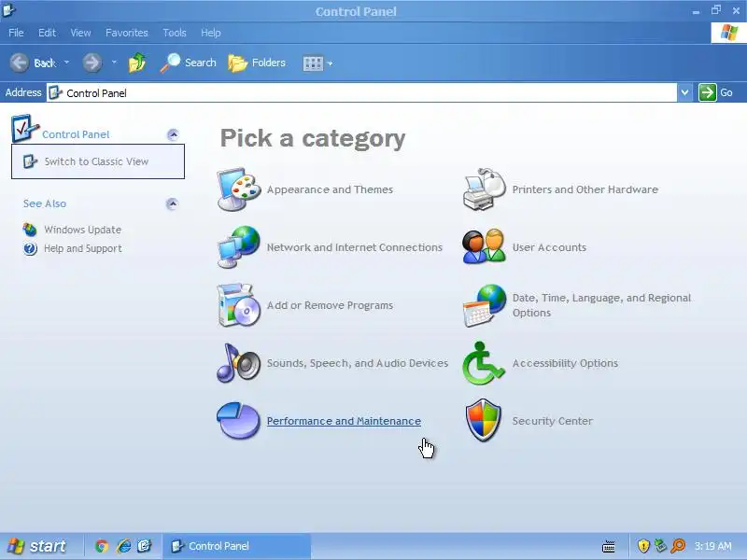Click the Switch to Classic View icon

30,161
